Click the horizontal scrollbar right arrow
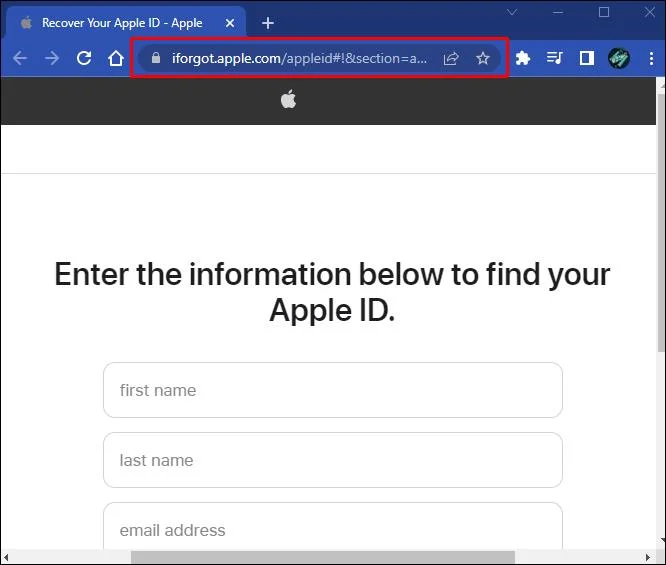This screenshot has width=666, height=565. [x=647, y=557]
